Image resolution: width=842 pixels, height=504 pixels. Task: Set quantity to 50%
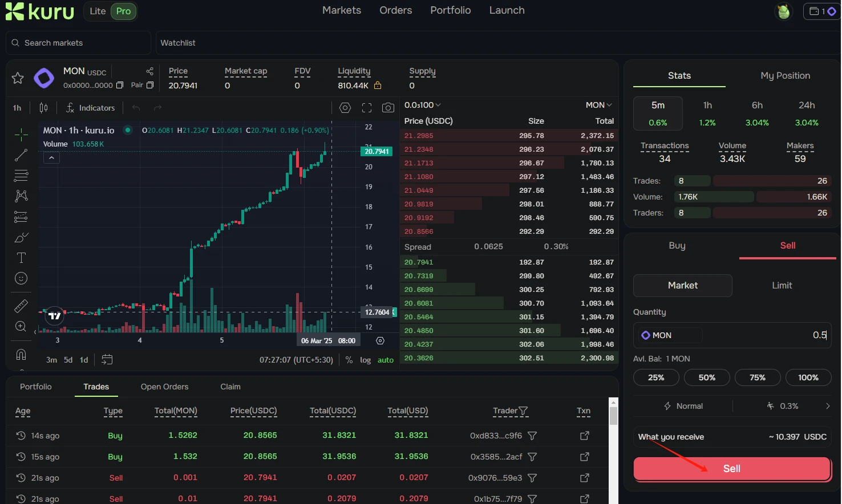[707, 377]
